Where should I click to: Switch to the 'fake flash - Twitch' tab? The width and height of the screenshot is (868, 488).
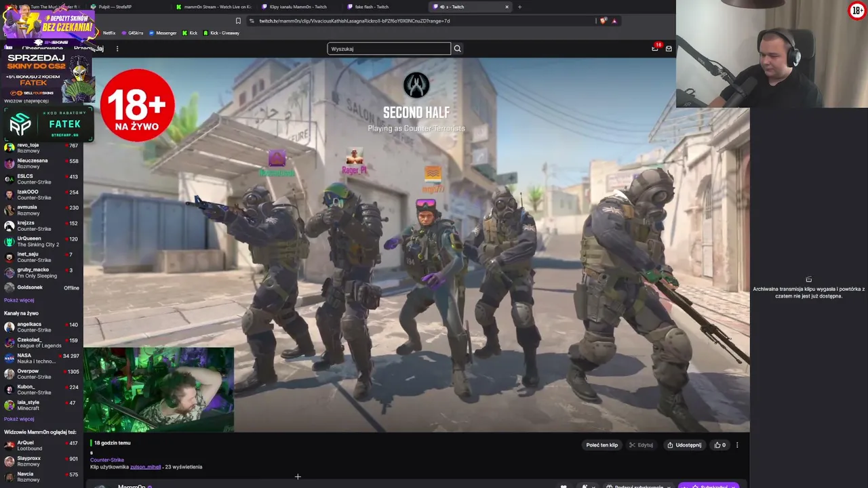click(384, 7)
